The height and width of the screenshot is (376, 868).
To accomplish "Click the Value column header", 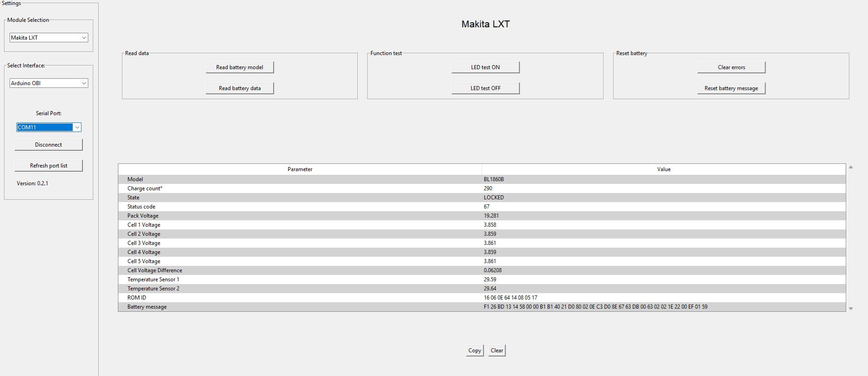I will [x=663, y=169].
